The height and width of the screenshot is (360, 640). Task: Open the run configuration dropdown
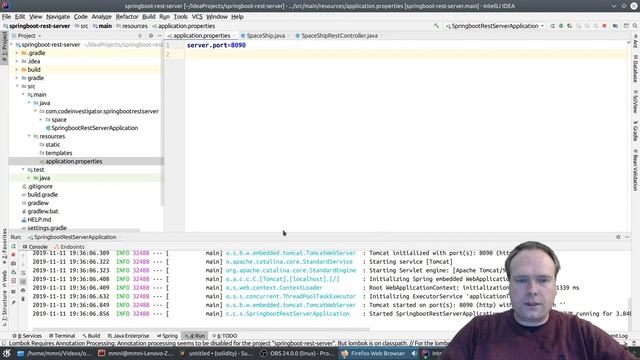495,26
